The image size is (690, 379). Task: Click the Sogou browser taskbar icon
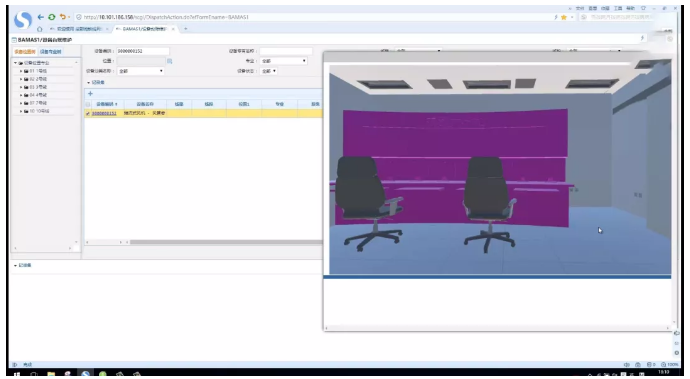[x=85, y=374]
